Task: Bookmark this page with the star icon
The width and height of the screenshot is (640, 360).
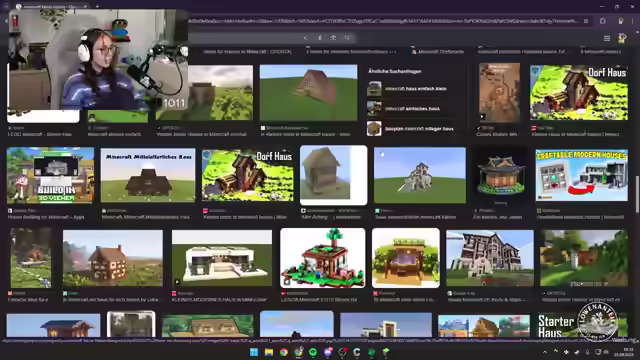Action: click(586, 21)
